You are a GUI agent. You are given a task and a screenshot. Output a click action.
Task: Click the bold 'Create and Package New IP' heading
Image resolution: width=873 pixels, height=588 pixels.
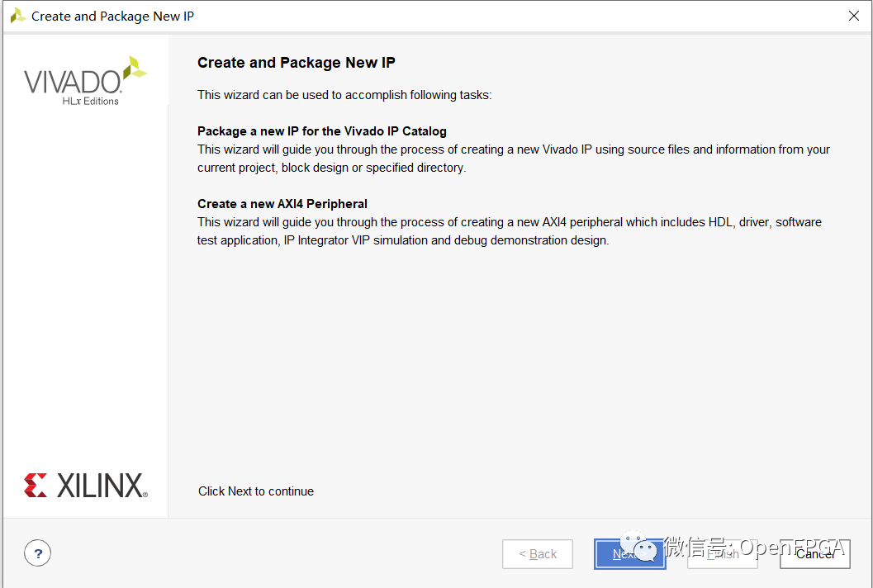tap(297, 63)
